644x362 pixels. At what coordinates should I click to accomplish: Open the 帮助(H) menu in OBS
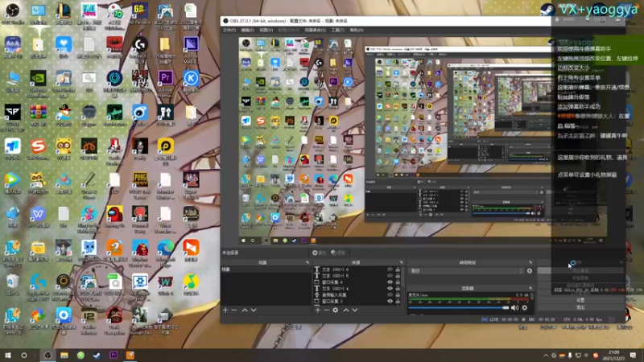(357, 30)
